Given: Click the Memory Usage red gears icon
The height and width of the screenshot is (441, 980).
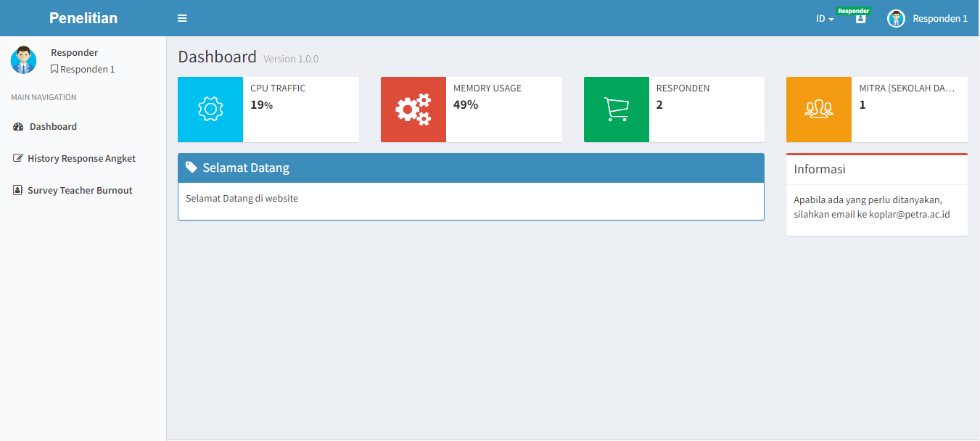Looking at the screenshot, I should 413,110.
